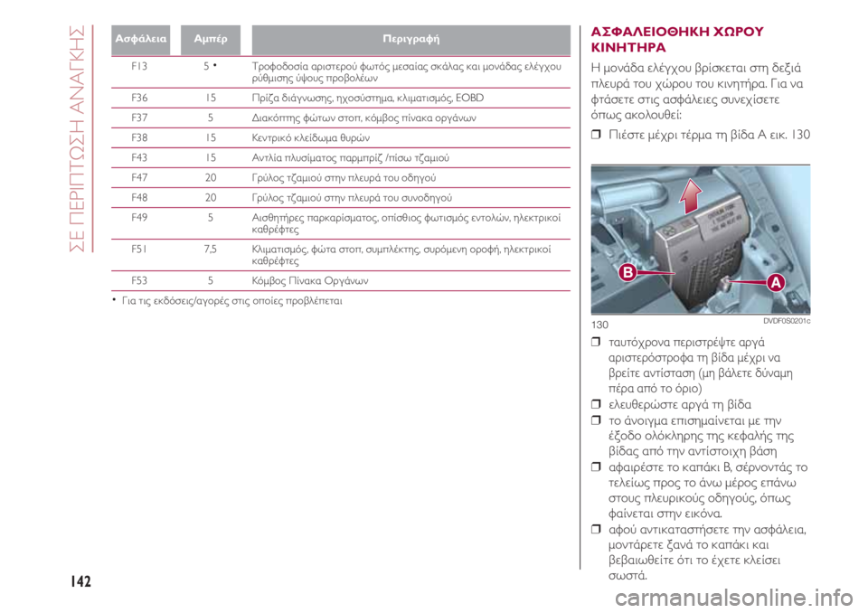Click figure code DVDF0S0201c
This screenshot has width=868, height=613.
click(787, 321)
